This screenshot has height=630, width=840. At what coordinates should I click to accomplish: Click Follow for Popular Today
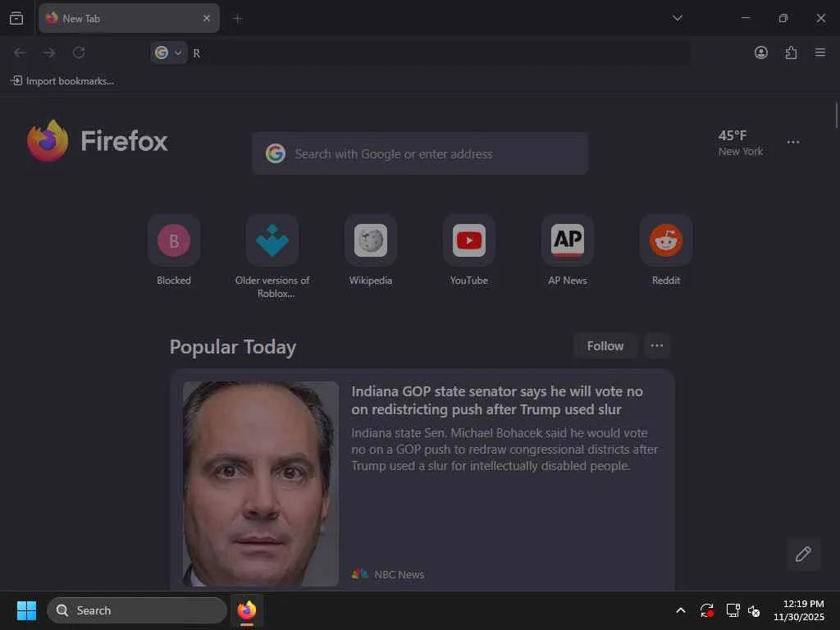tap(605, 346)
